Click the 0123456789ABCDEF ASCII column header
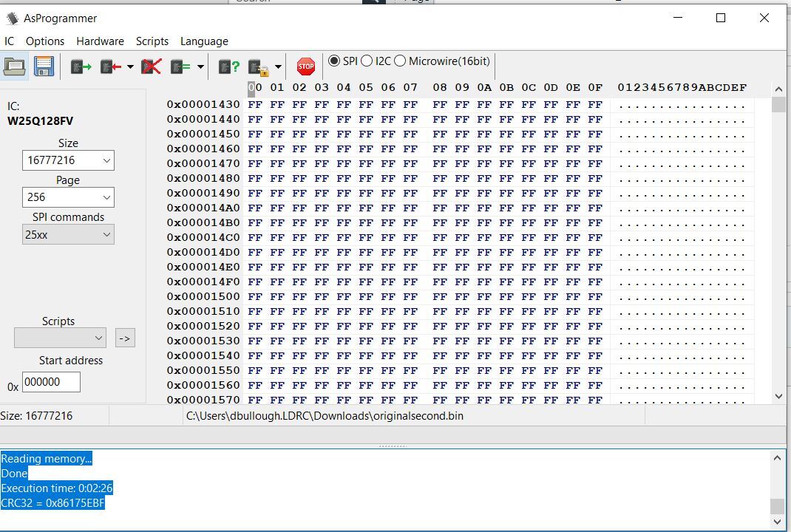 (682, 88)
